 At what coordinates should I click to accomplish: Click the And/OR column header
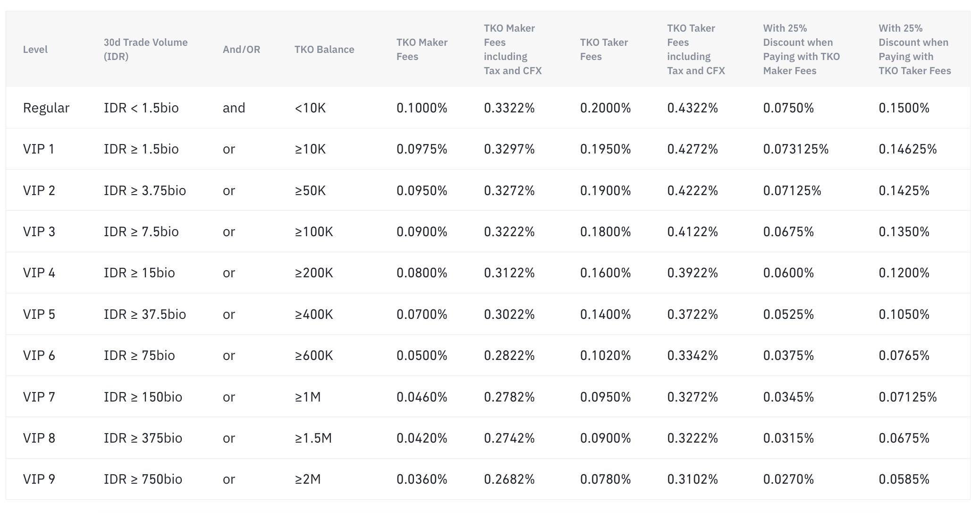click(241, 49)
